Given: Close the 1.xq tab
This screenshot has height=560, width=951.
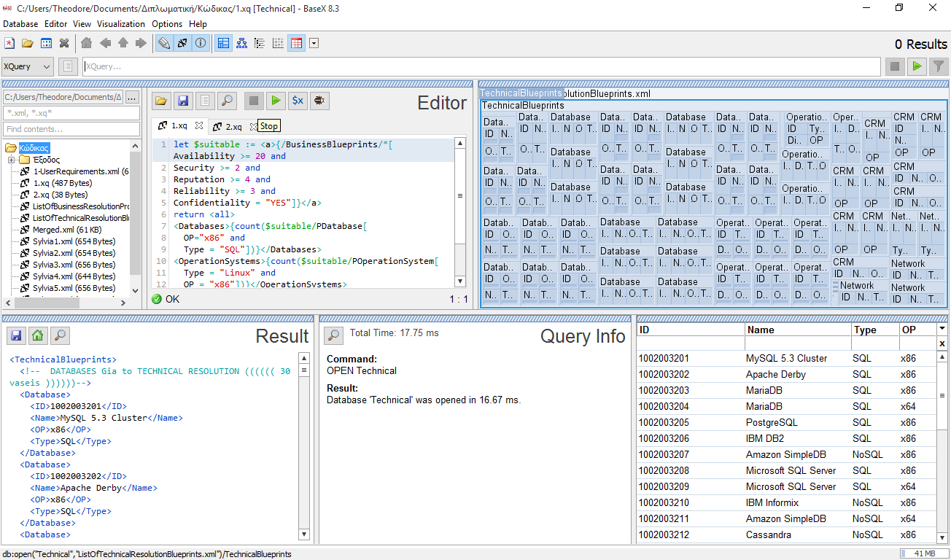Looking at the screenshot, I should [198, 126].
